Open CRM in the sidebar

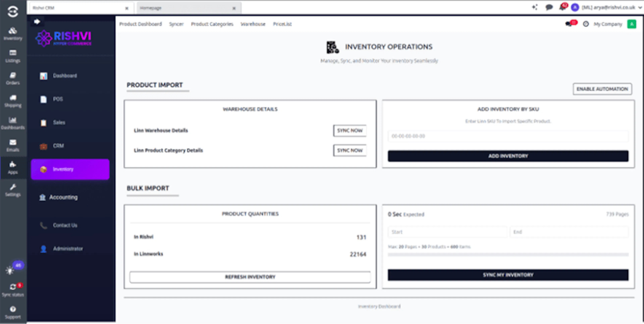70,146
